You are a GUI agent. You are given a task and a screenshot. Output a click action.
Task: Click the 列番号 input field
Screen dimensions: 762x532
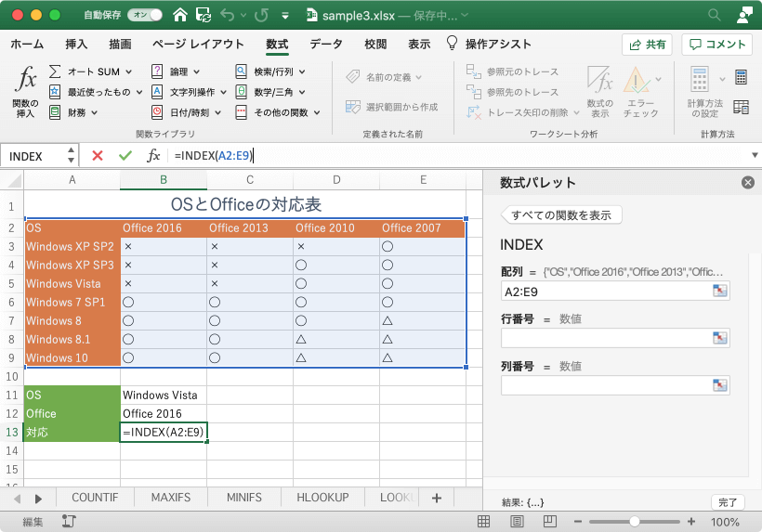[615, 385]
